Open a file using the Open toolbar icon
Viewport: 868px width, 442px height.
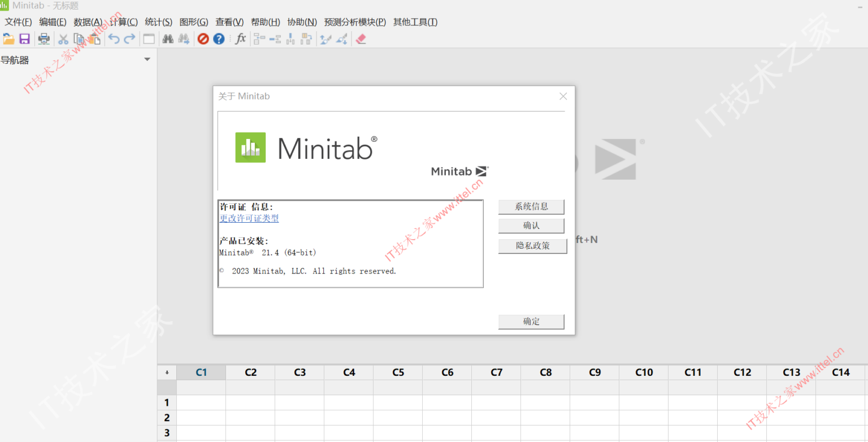tap(9, 38)
